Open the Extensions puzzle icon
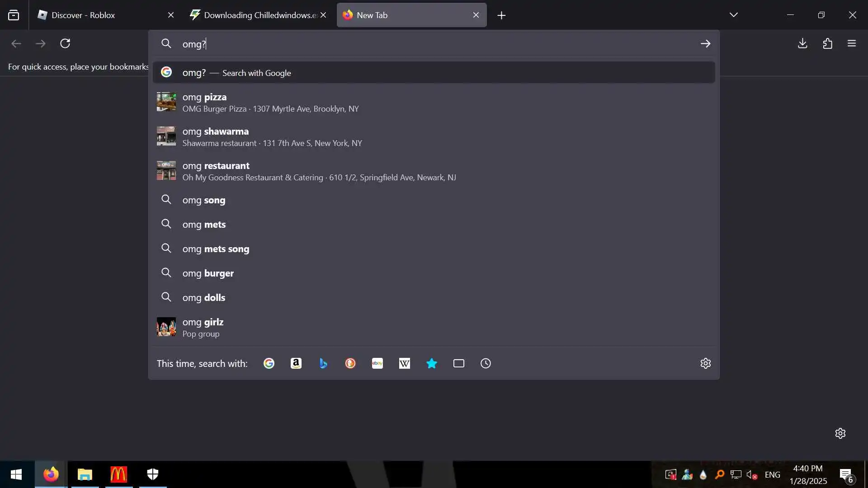Viewport: 868px width, 488px height. [827, 43]
